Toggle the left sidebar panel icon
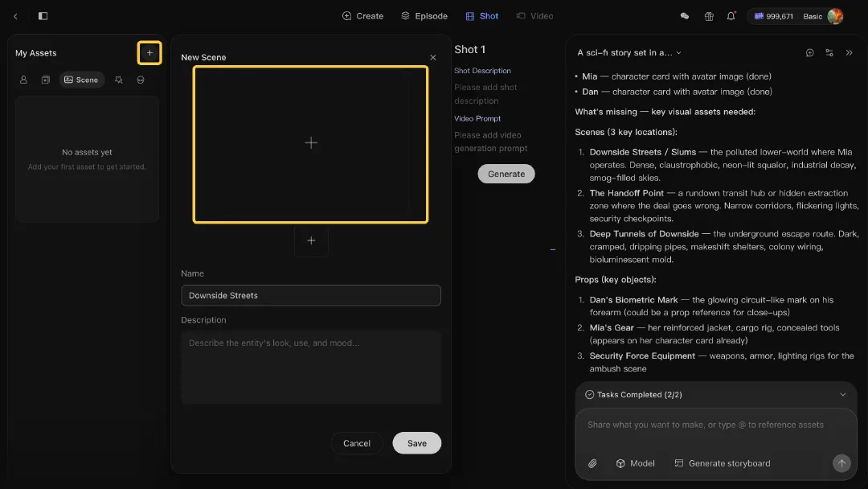The height and width of the screenshot is (489, 868). pos(43,16)
